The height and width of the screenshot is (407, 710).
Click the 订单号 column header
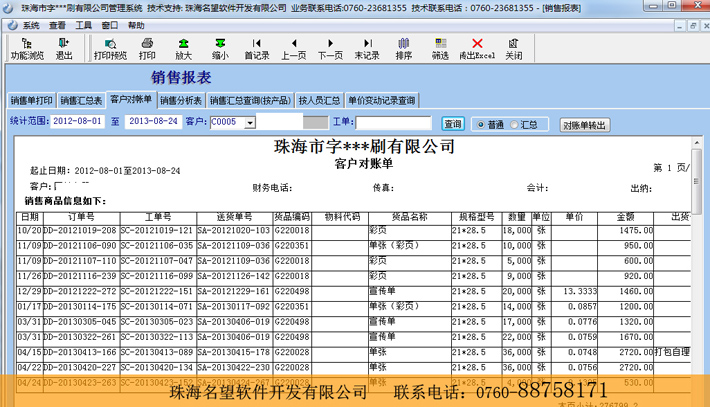82,217
